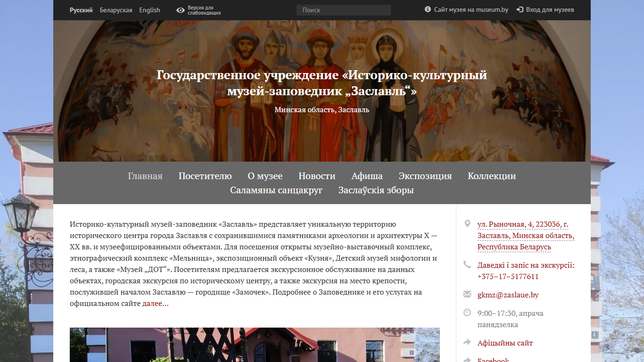
Task: Click the share arrow icon beside Афіцыйны сайт
Action: (467, 342)
